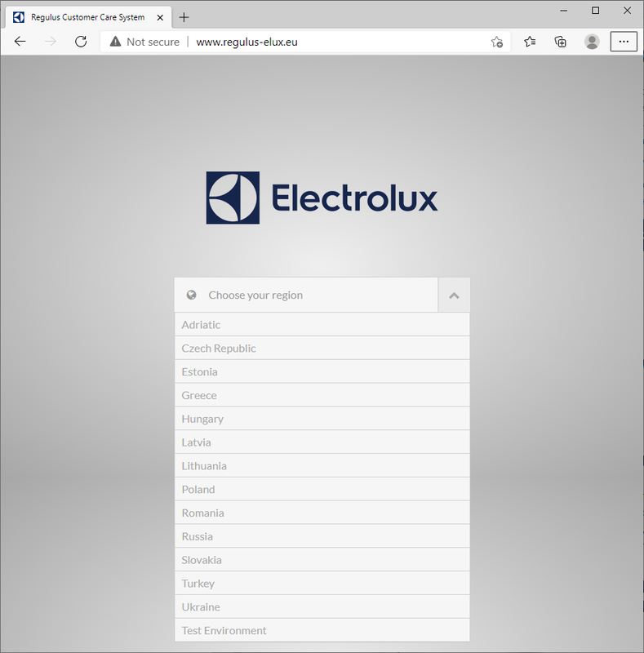Pick Hungary as region
Screen dimensions: 644x653
pos(322,419)
